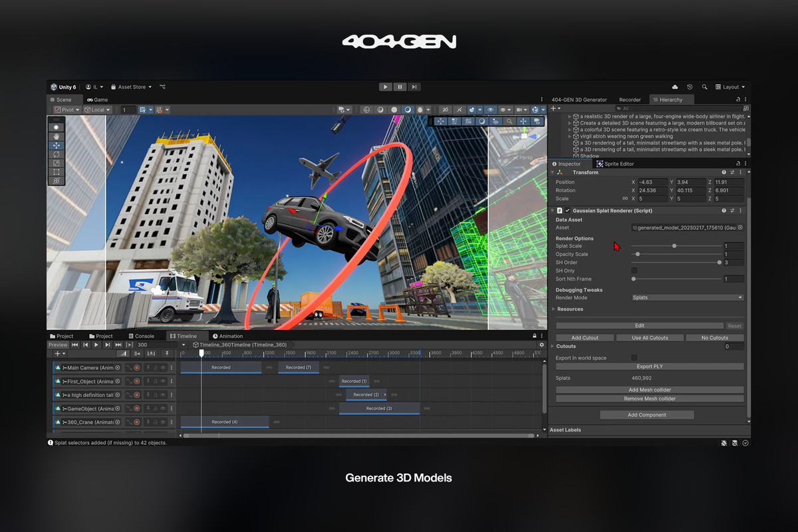Open Timeline add track plus dropdown
798x532 pixels.
click(x=59, y=354)
